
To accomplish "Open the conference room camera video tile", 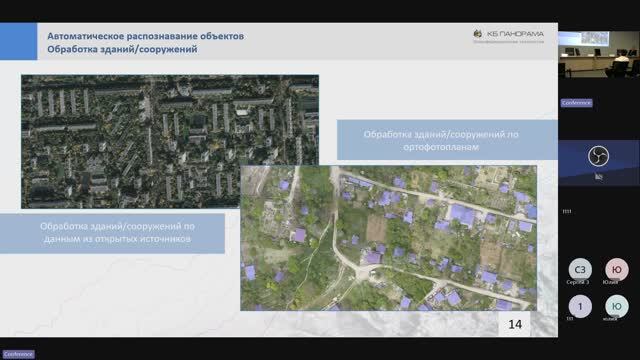I will 599,54.
